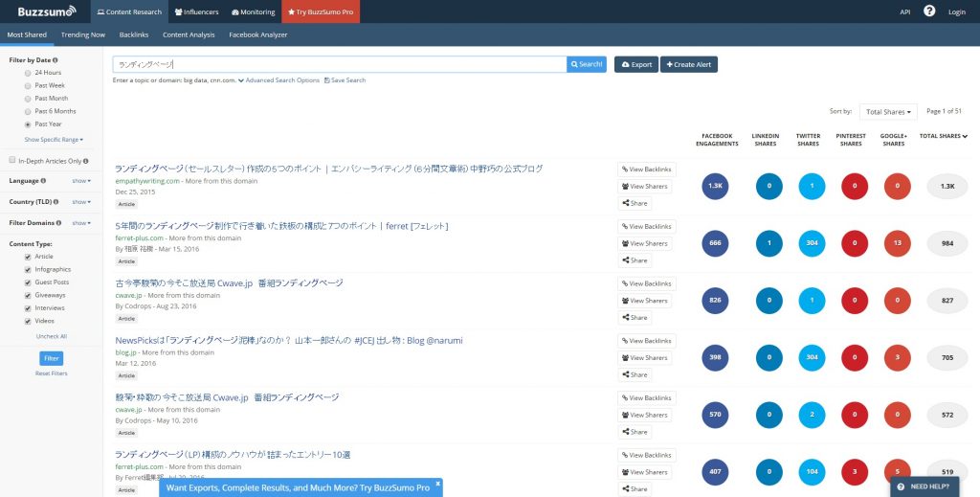This screenshot has height=497, width=980.
Task: Click View Backlinks for empathywriting.com result
Action: pos(647,169)
